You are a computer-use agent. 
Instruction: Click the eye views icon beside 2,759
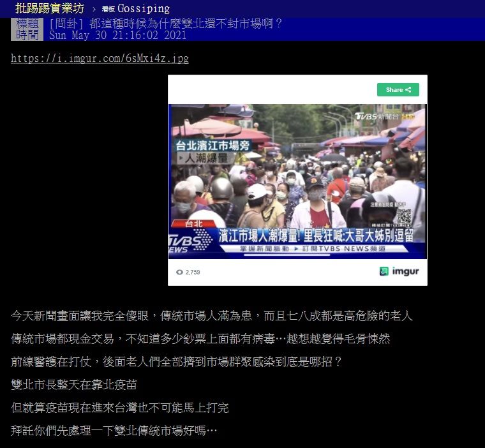click(179, 273)
